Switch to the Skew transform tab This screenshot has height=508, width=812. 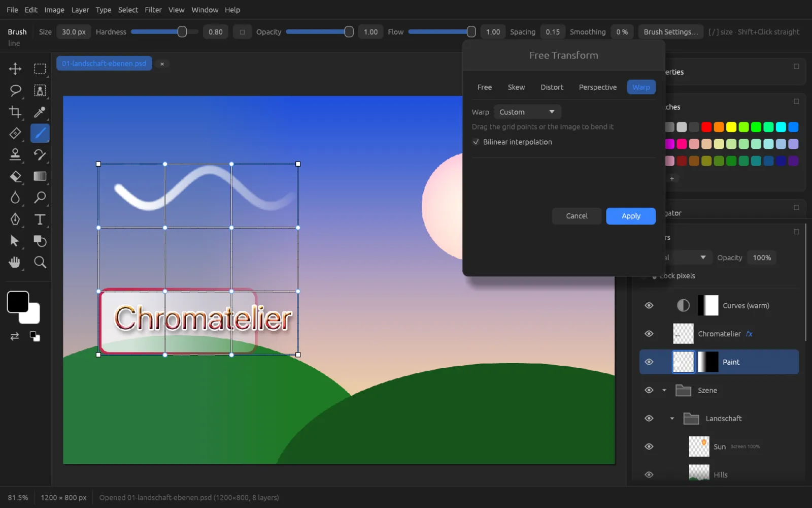[516, 87]
